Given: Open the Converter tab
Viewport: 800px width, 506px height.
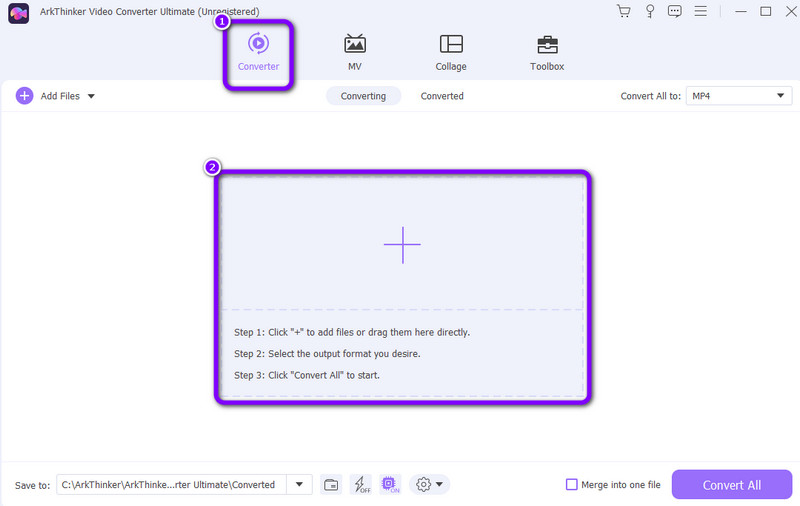Looking at the screenshot, I should 258,53.
